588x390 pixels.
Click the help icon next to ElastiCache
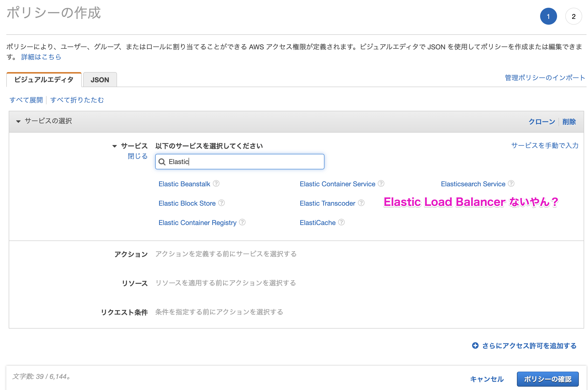(x=341, y=222)
